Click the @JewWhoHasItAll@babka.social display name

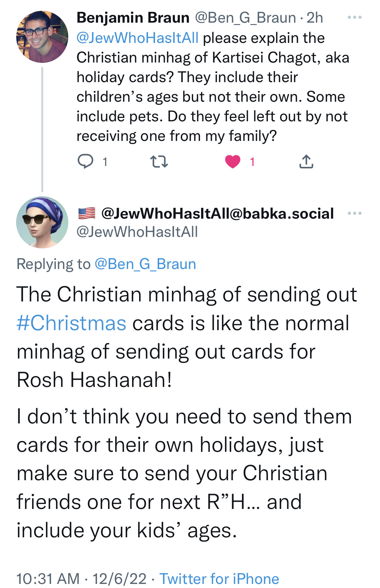pos(218,213)
